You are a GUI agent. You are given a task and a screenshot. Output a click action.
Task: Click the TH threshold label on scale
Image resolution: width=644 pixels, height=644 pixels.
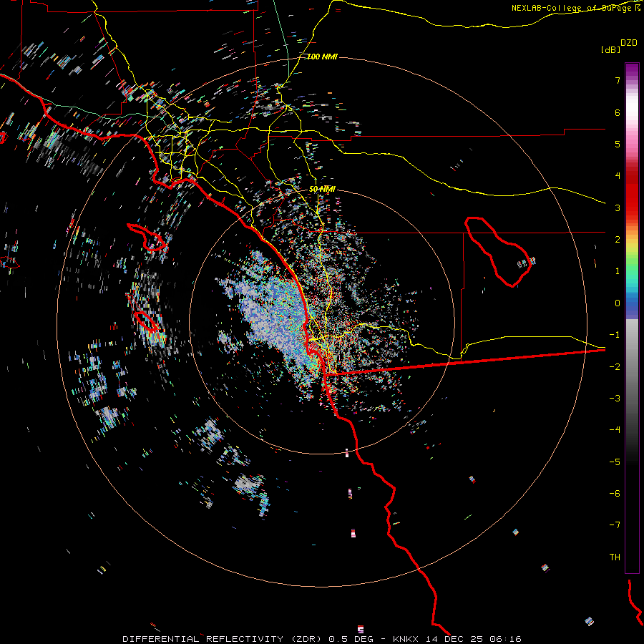pyautogui.click(x=615, y=557)
